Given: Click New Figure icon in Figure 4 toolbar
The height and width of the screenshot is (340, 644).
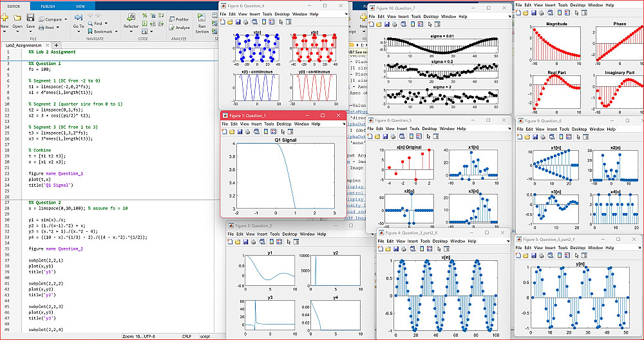Looking at the screenshot, I should click(381, 249).
